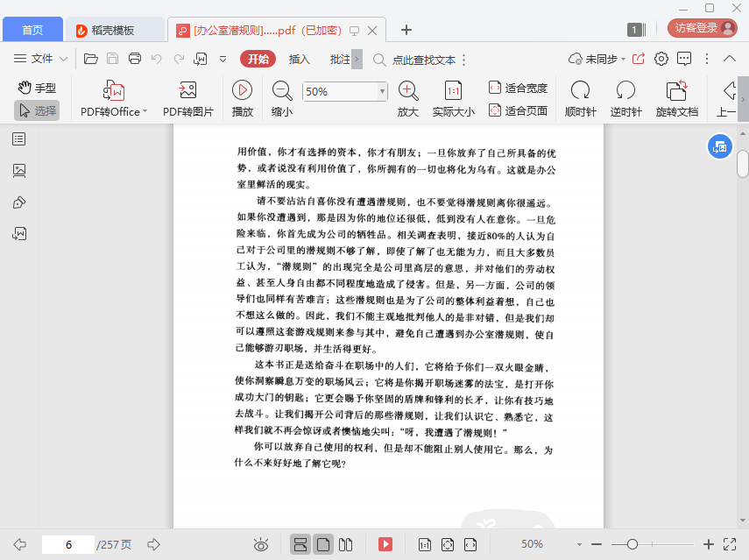Close the 办公室潜规则 pdf tab

372,31
